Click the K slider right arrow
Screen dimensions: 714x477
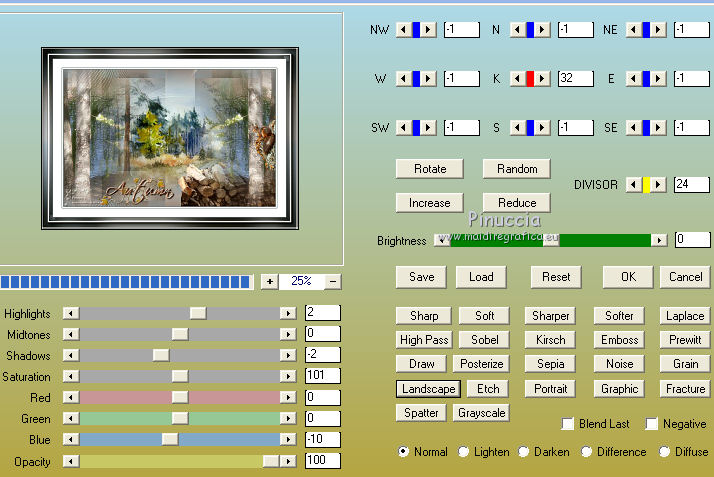[542, 79]
